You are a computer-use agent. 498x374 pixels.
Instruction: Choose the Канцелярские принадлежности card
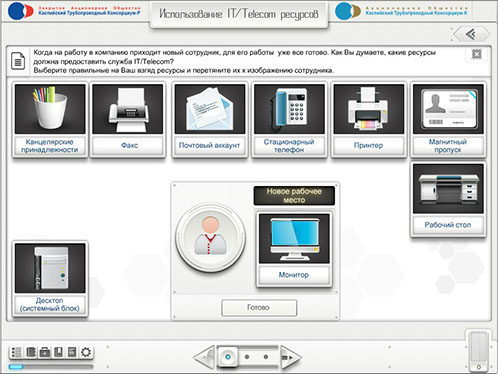tap(50, 120)
